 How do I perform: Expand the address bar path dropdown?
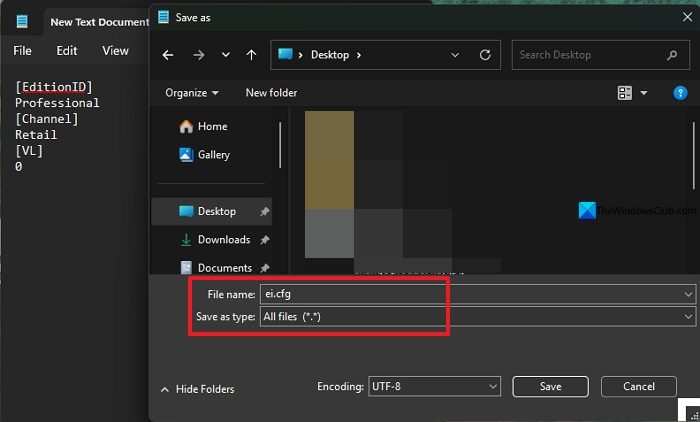point(455,55)
